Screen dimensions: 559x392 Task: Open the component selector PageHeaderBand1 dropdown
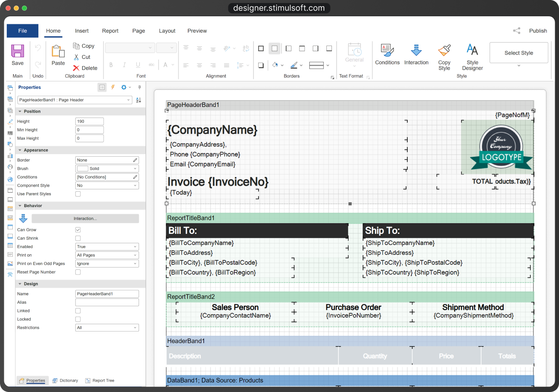(x=75, y=100)
